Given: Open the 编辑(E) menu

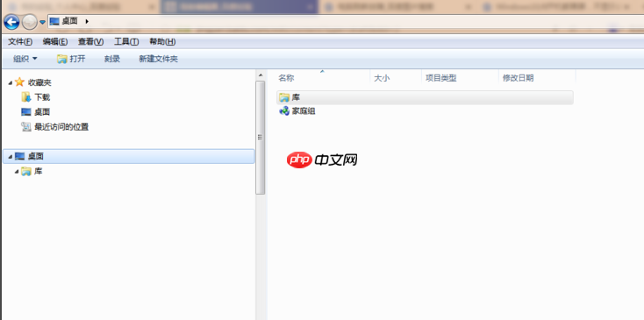Looking at the screenshot, I should [x=55, y=41].
